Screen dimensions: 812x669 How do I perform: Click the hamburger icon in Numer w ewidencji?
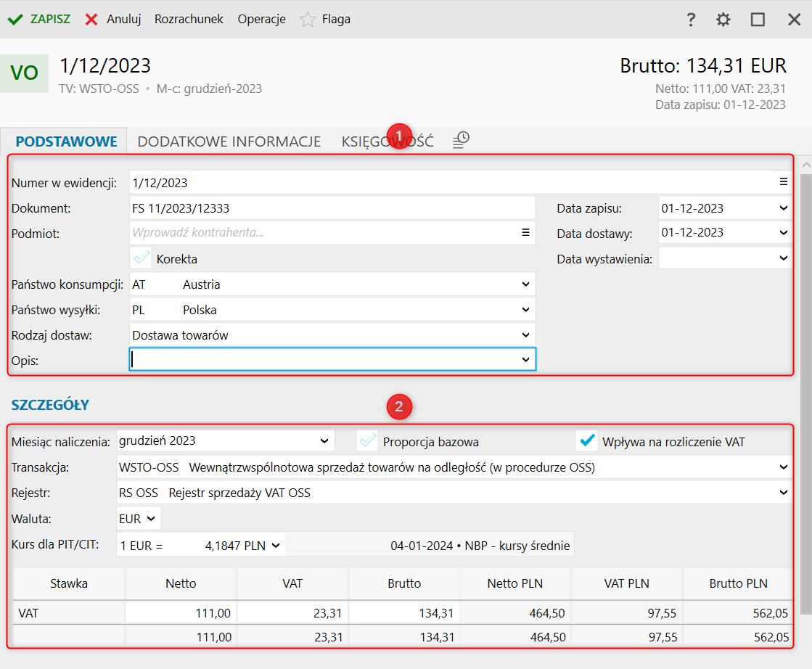click(x=784, y=182)
